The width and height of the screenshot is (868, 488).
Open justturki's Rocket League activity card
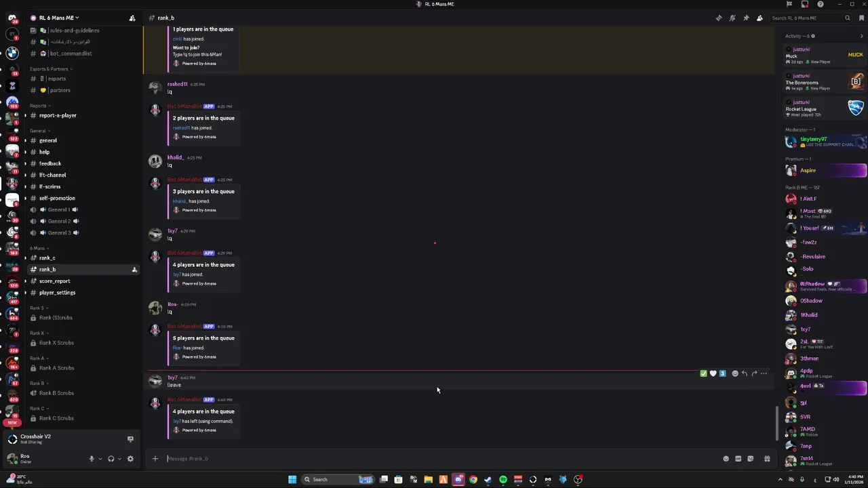coord(825,108)
